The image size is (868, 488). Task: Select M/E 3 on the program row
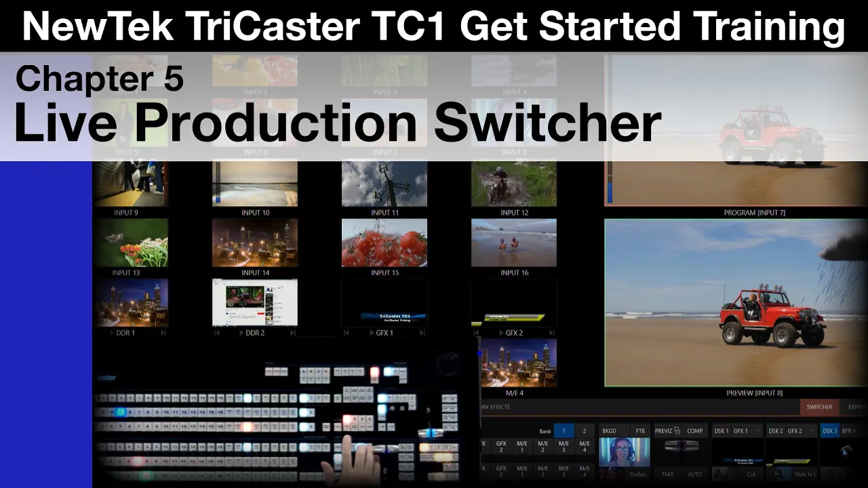pyautogui.click(x=564, y=447)
